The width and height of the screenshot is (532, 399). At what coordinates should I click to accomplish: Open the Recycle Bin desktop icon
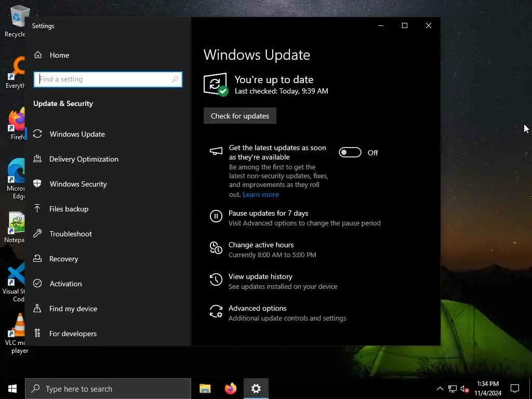click(x=16, y=21)
